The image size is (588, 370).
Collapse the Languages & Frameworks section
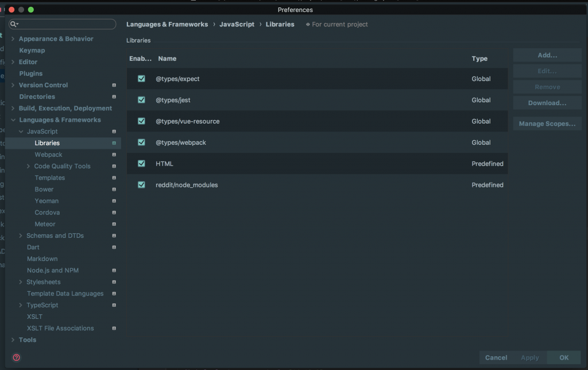(13, 120)
